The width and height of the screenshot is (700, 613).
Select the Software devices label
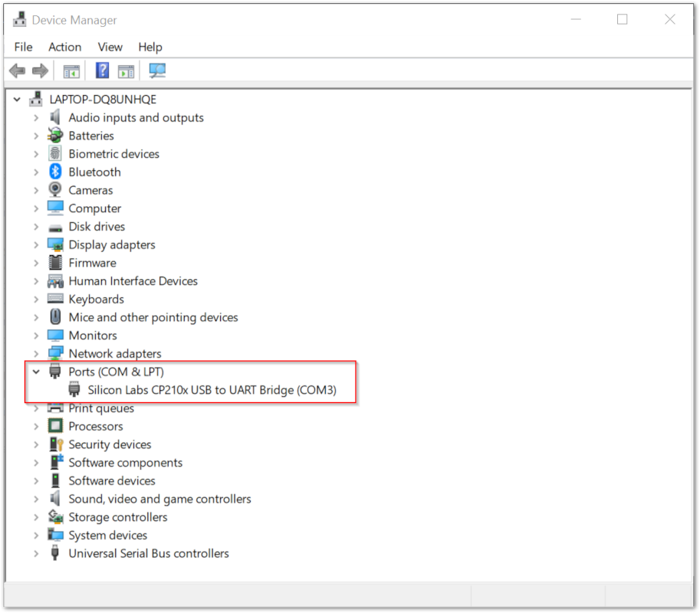[x=112, y=480]
